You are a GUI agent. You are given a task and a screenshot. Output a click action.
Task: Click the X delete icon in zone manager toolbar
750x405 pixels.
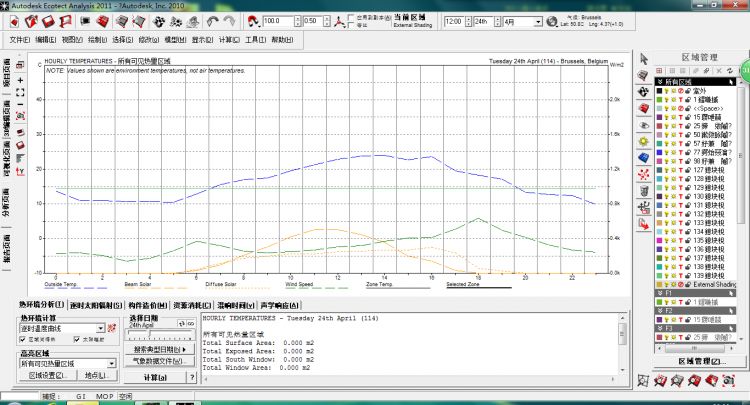click(x=718, y=71)
